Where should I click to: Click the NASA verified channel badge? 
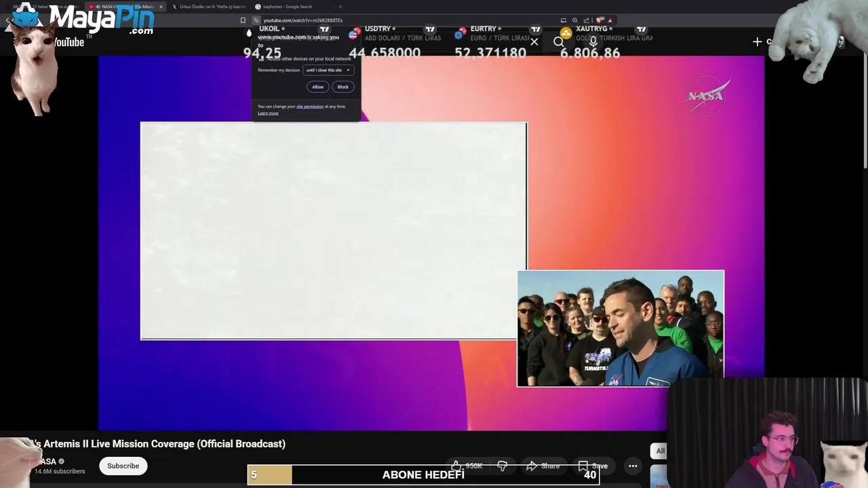click(x=61, y=462)
